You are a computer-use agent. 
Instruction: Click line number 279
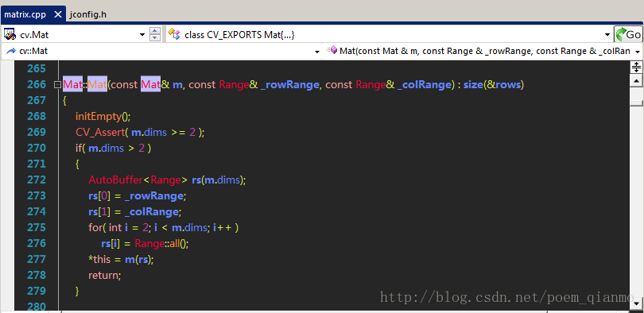coord(37,291)
